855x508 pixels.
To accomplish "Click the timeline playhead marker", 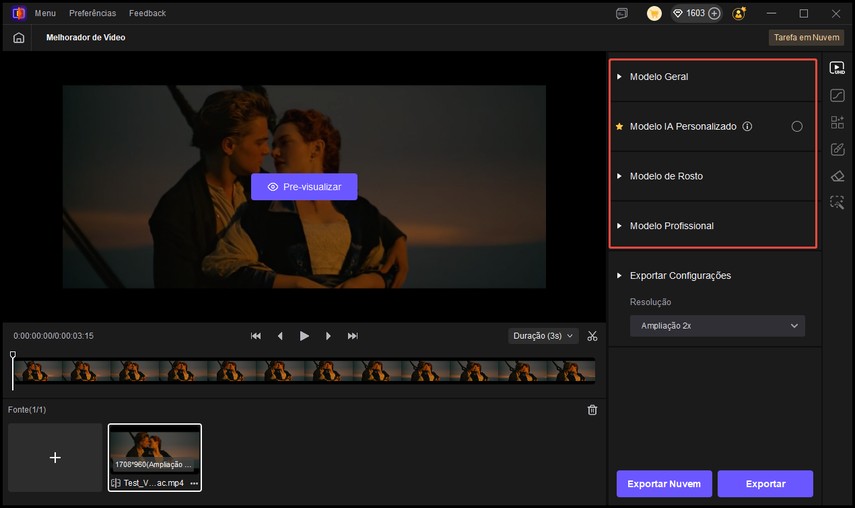I will tap(13, 355).
